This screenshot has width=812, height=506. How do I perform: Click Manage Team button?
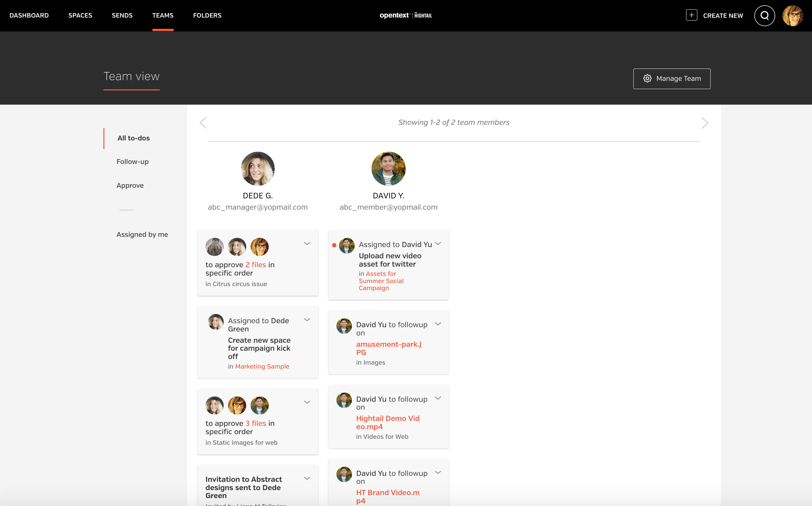click(671, 78)
